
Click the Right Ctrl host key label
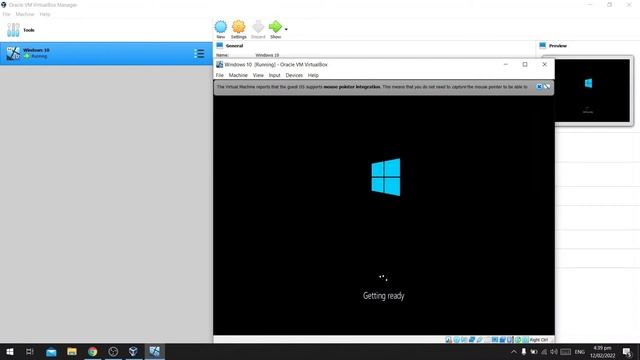tap(539, 340)
